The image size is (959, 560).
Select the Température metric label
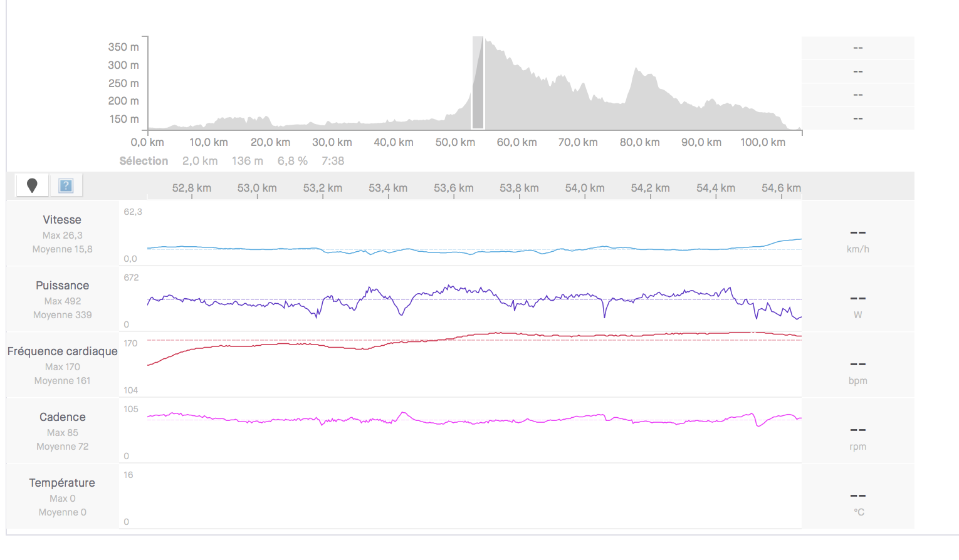coord(62,483)
